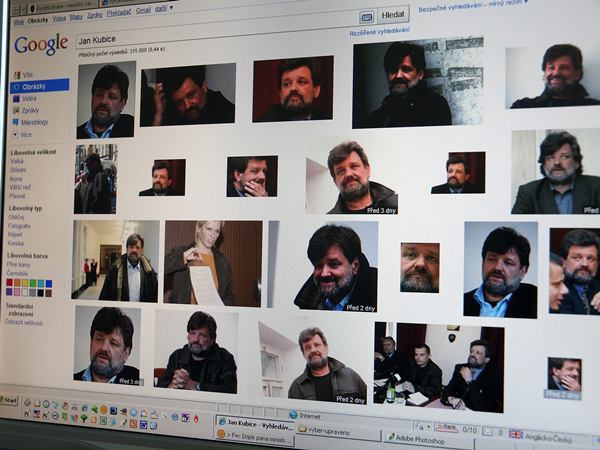The width and height of the screenshot is (600, 450).
Task: Pick the red color swatch
Action: point(10,283)
